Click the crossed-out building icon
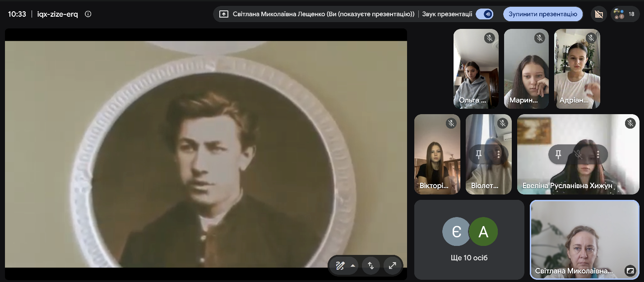644x282 pixels. (599, 14)
